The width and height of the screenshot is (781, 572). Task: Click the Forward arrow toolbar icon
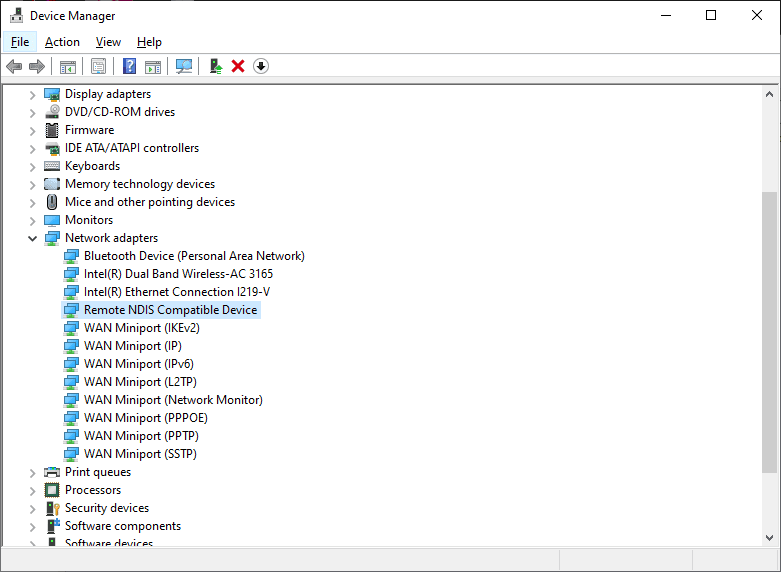37,66
